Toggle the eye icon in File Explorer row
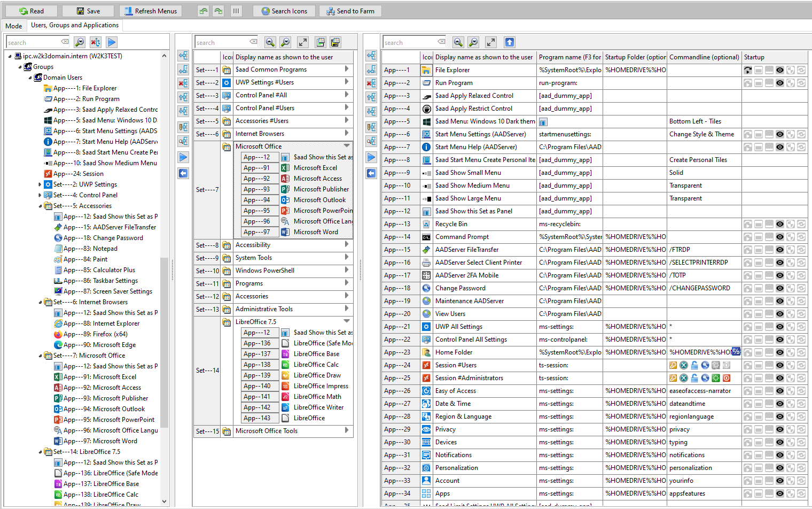 point(780,70)
